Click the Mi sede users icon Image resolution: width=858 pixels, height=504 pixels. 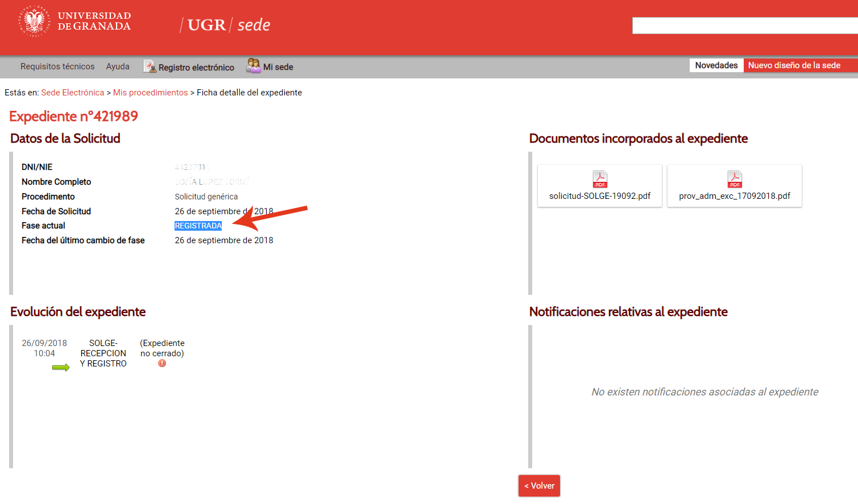coord(253,66)
